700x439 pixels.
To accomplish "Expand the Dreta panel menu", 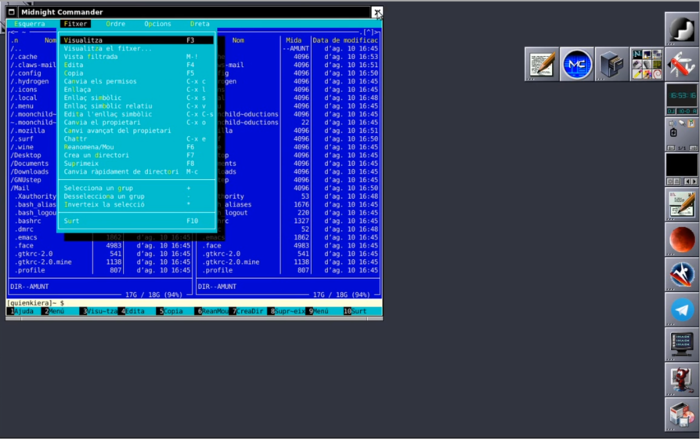I will tap(200, 23).
